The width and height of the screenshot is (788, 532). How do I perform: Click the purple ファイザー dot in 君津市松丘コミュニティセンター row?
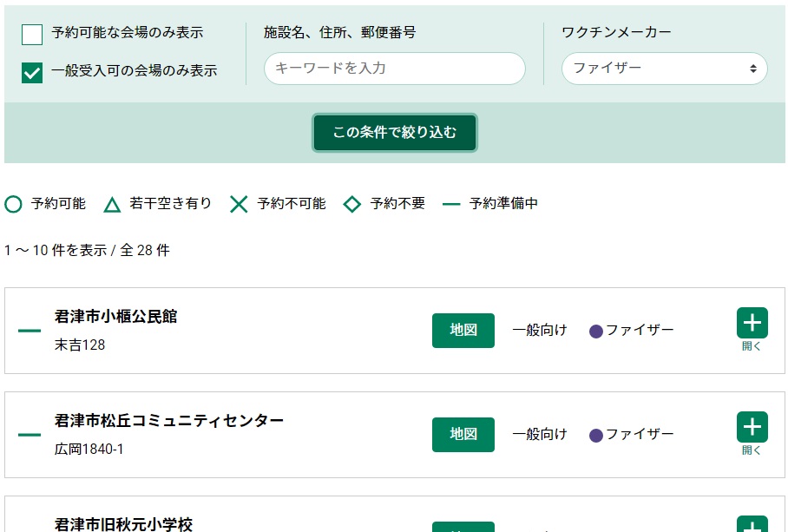[x=596, y=436]
